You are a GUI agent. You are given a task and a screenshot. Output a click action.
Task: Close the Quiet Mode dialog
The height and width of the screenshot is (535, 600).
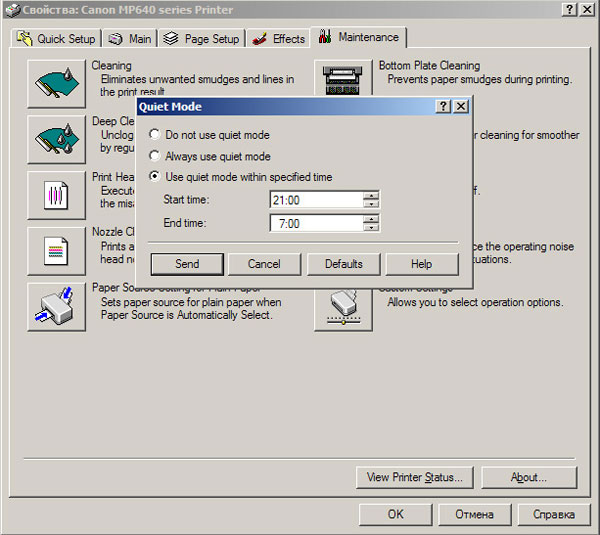(x=461, y=106)
